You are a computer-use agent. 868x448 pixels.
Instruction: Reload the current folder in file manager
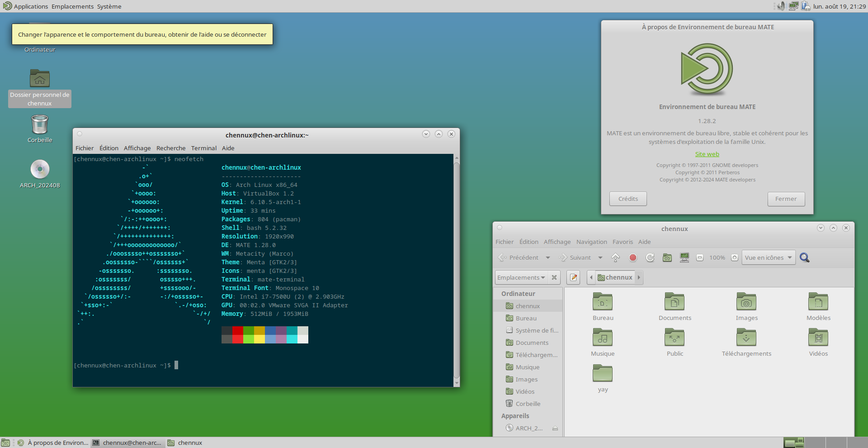point(650,257)
